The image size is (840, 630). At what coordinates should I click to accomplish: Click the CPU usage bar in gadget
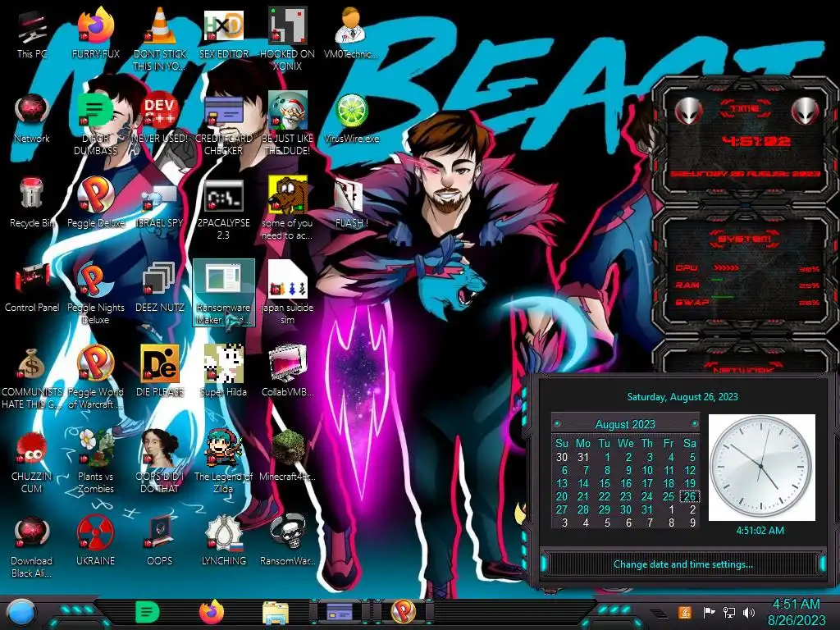726,268
